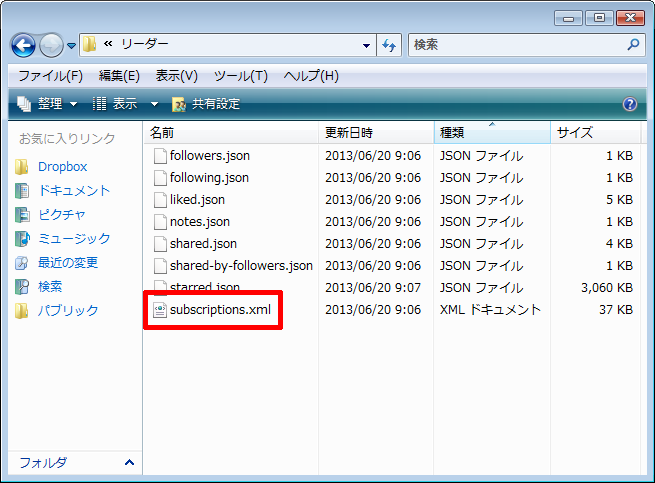Screen dimensions: 655x483
Task: Sort by the 更新日時 column header
Action: click(376, 132)
